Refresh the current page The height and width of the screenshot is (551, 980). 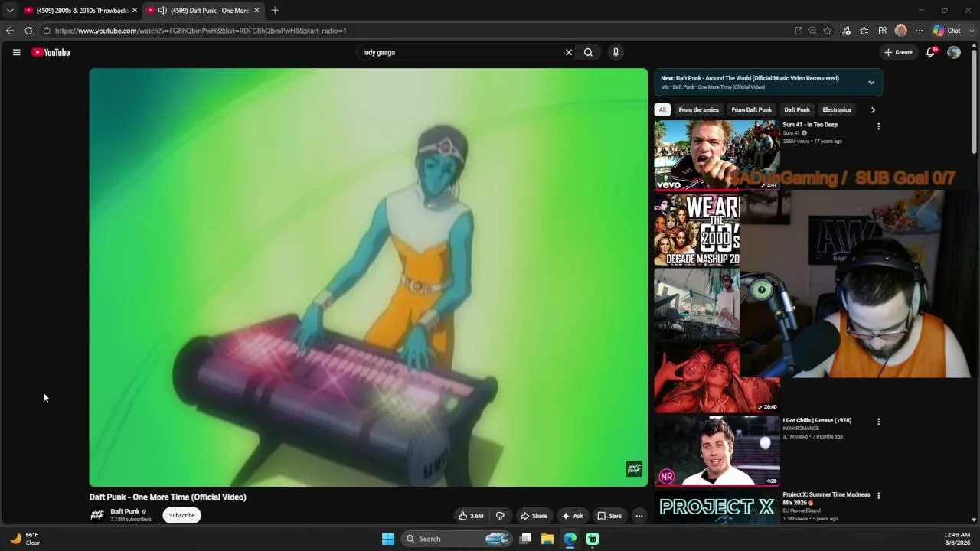[28, 31]
